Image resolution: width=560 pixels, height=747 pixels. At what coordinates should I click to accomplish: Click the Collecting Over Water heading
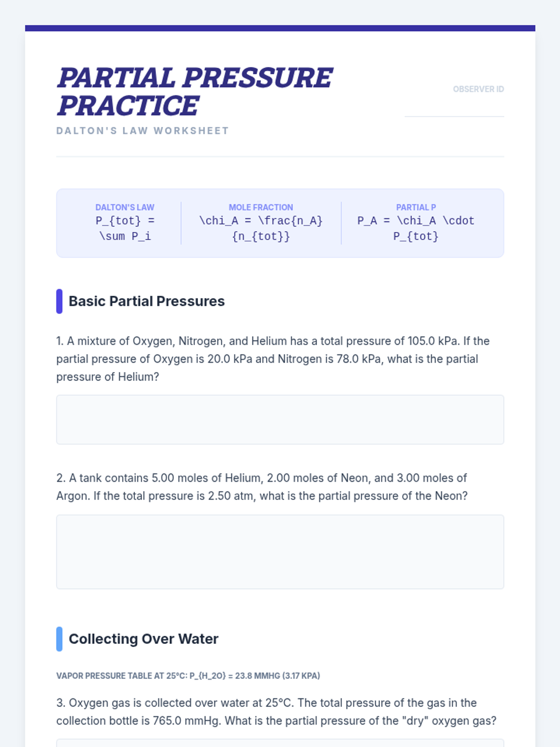143,639
